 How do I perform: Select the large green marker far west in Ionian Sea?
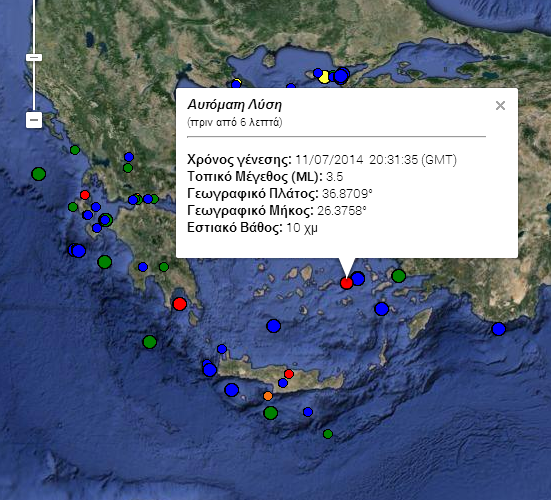39,174
